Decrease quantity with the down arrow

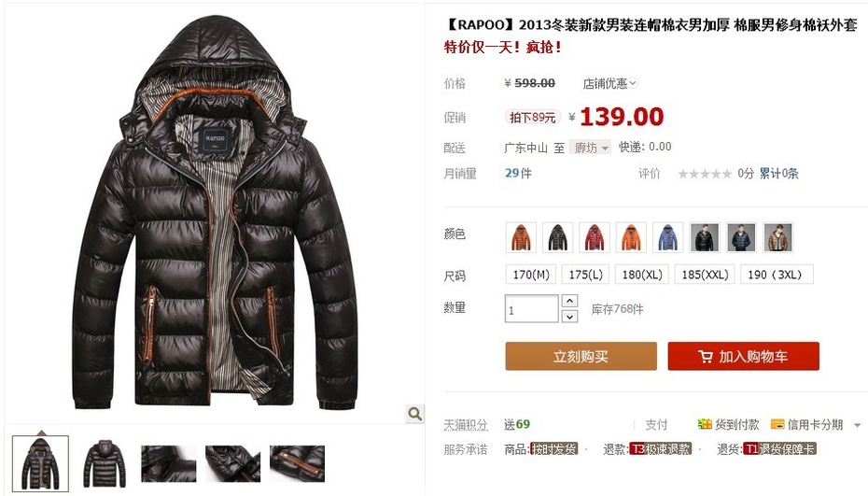point(569,316)
